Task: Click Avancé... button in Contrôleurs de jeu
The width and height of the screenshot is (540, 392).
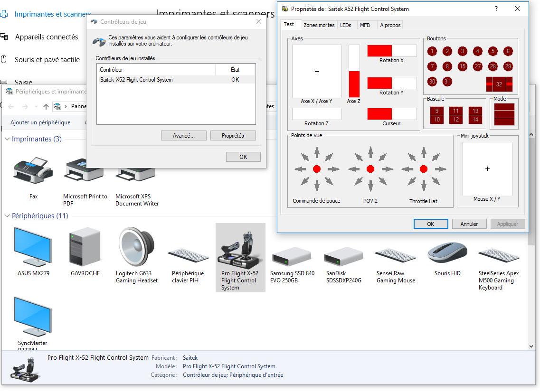Action: pos(183,136)
